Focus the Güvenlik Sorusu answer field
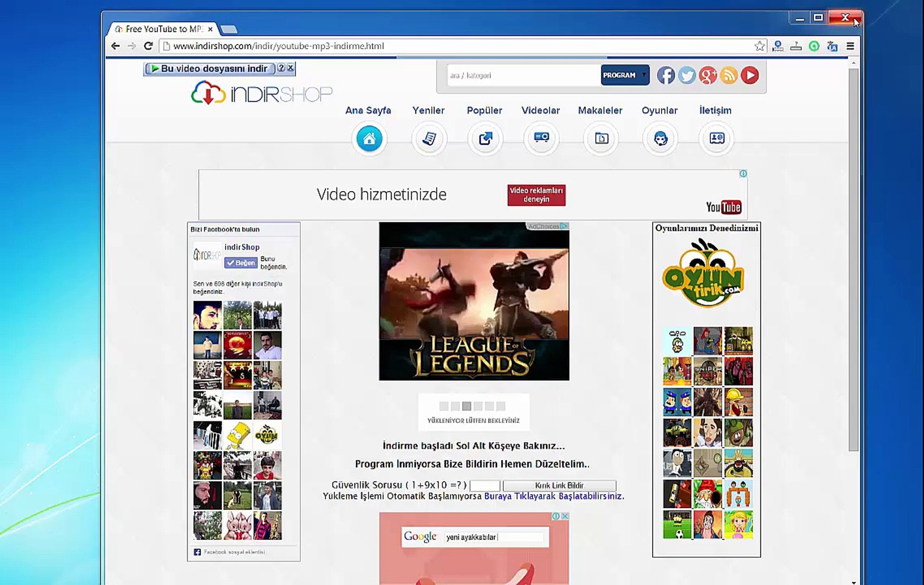Image resolution: width=924 pixels, height=585 pixels. tap(484, 485)
